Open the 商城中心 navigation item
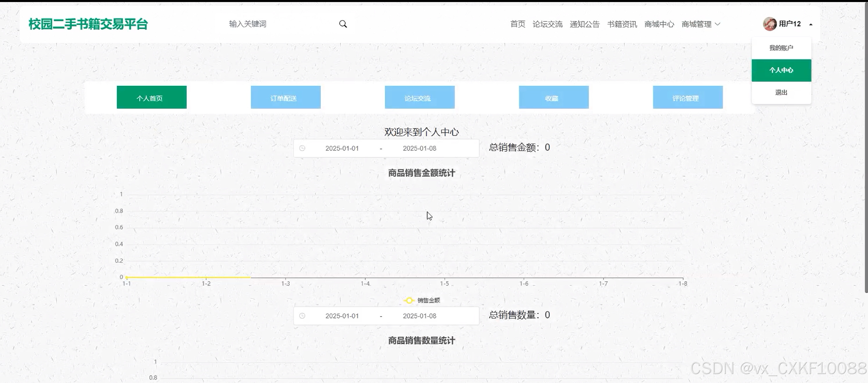868x383 pixels. (659, 24)
